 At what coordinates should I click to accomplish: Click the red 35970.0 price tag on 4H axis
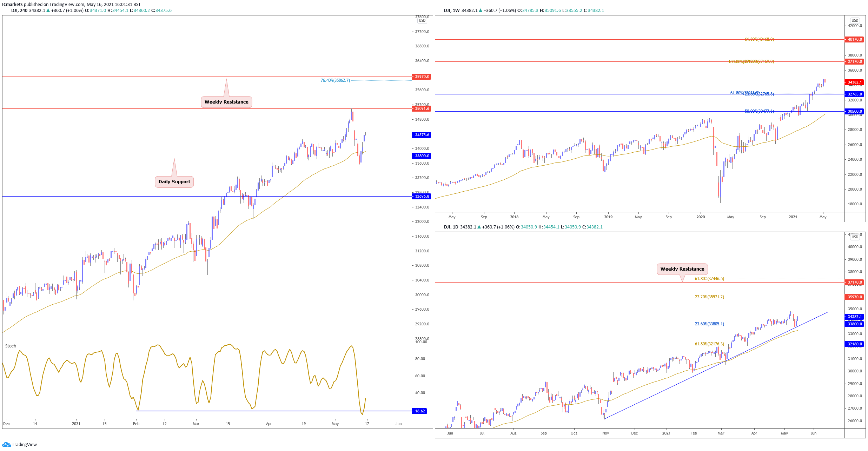pyautogui.click(x=422, y=77)
